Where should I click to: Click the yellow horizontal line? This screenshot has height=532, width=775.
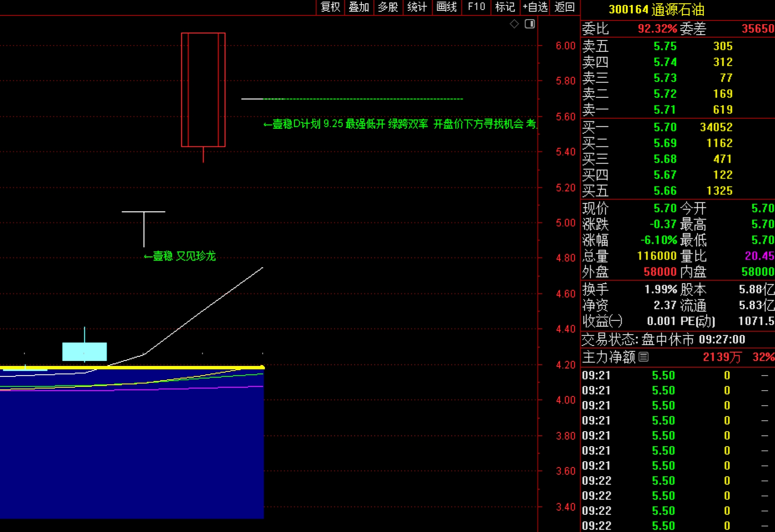click(x=132, y=368)
